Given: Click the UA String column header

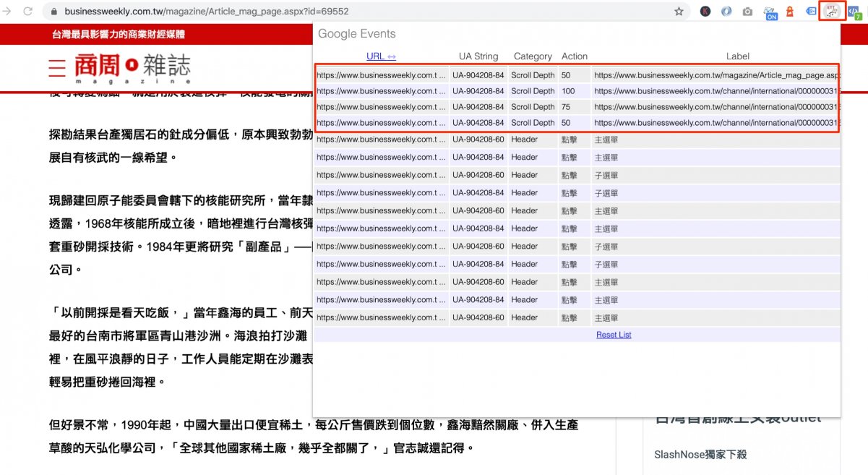Looking at the screenshot, I should [478, 56].
